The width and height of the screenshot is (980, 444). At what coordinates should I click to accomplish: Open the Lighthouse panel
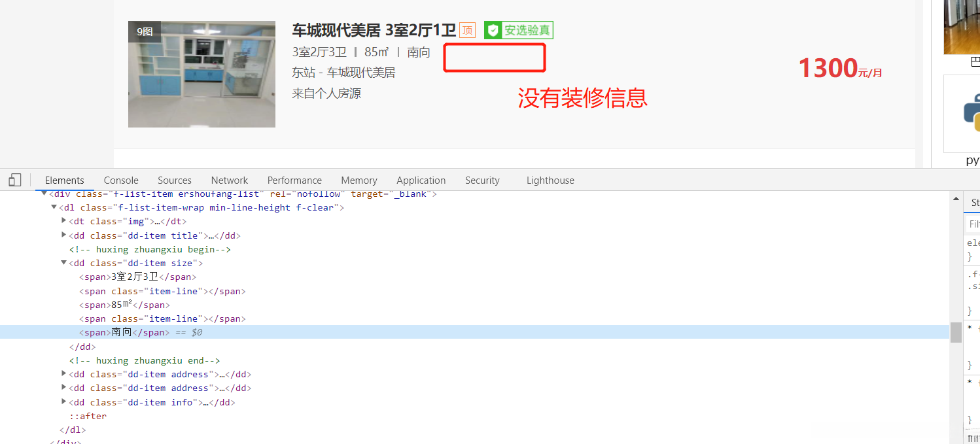click(550, 180)
